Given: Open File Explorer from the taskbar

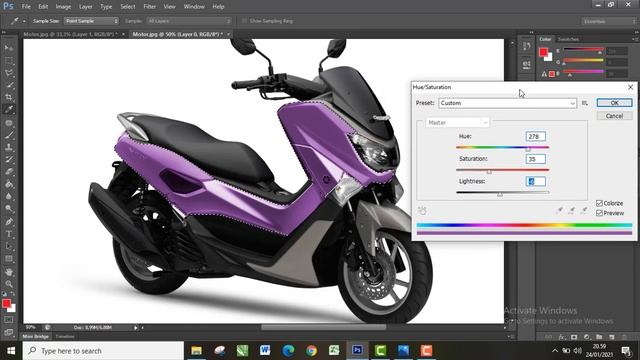Looking at the screenshot, I should (x=197, y=350).
